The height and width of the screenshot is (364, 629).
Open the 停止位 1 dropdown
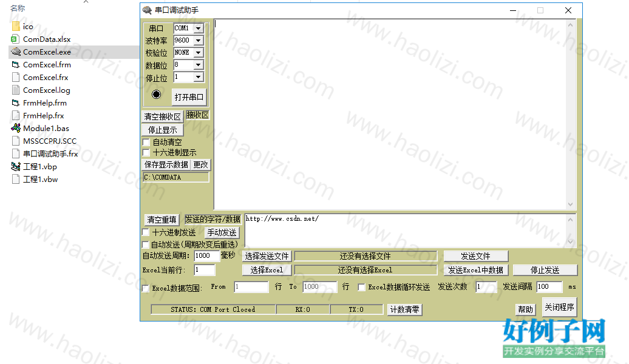pyautogui.click(x=198, y=77)
